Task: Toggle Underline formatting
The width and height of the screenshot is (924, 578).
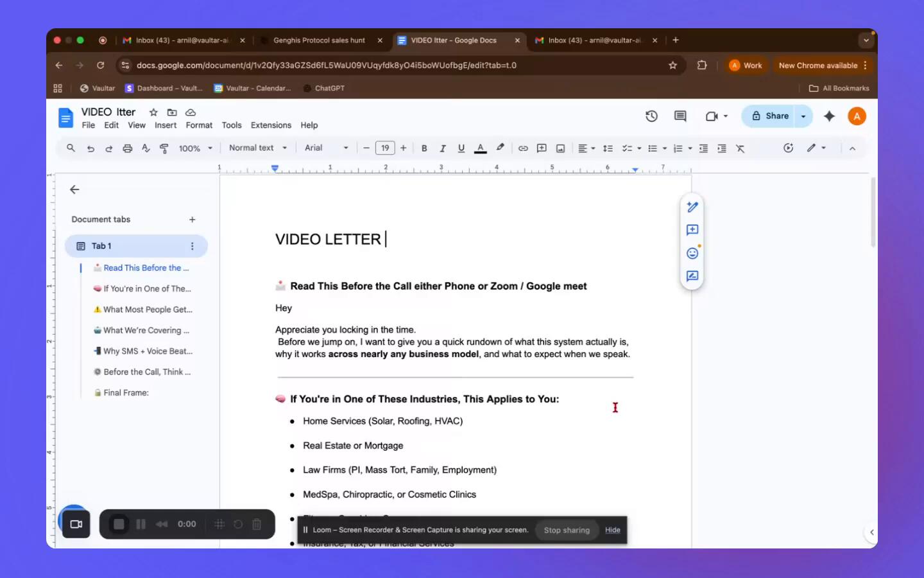Action: (461, 148)
